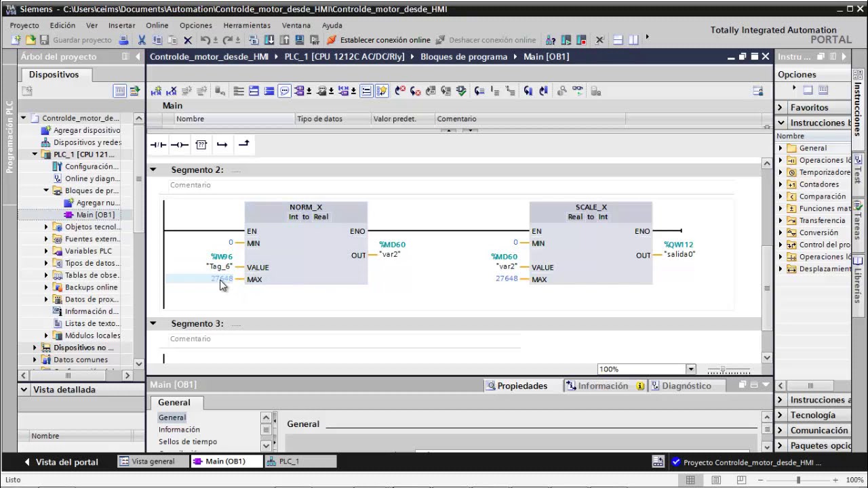Open the zoom percentage dropdown
Image resolution: width=868 pixels, height=488 pixels.
690,369
